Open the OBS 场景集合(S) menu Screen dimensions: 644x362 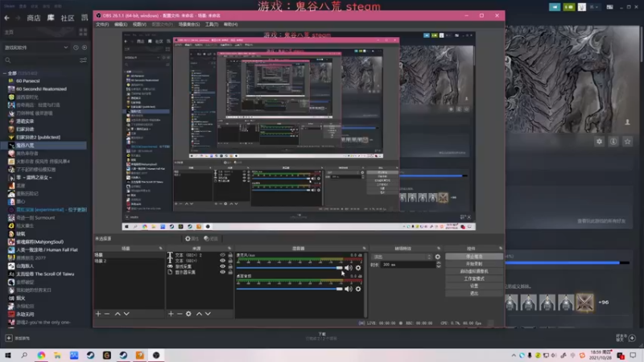pos(189,24)
